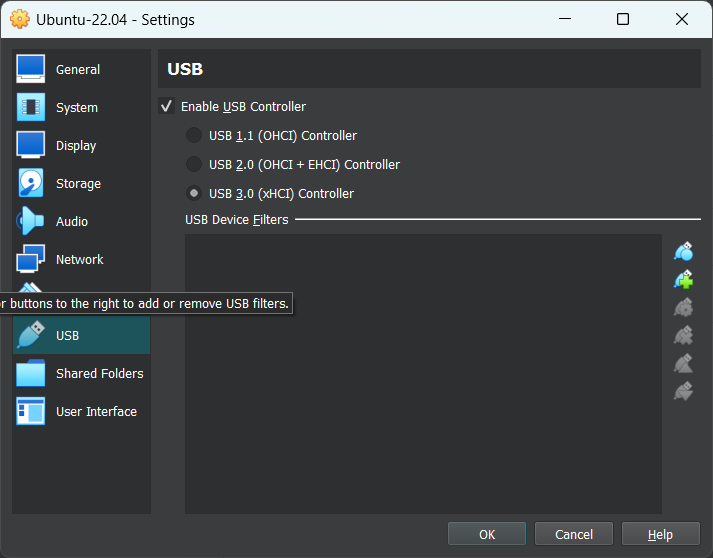Click the edit USB filter gear icon
The height and width of the screenshot is (558, 713).
pos(683,307)
